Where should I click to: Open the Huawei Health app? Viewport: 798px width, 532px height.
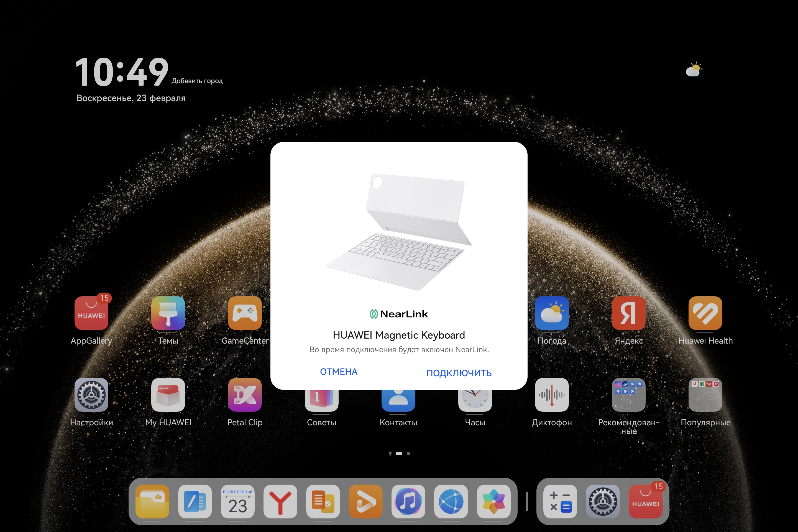705,313
